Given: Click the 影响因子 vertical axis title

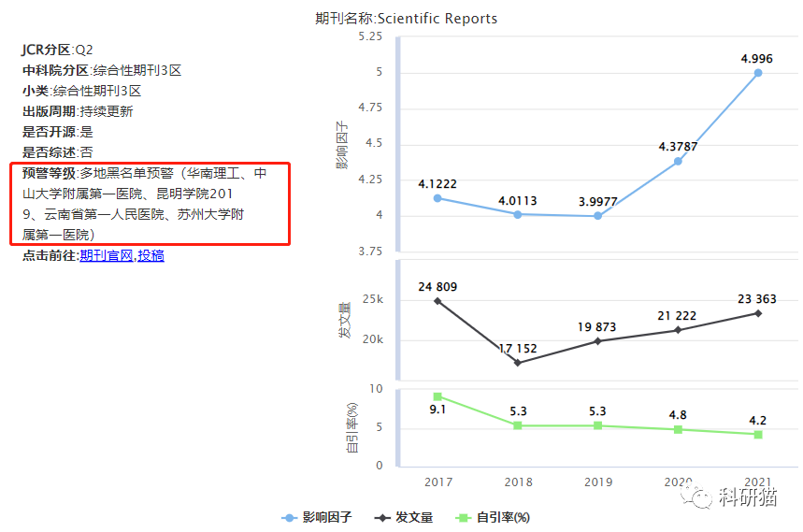Looking at the screenshot, I should coord(341,145).
